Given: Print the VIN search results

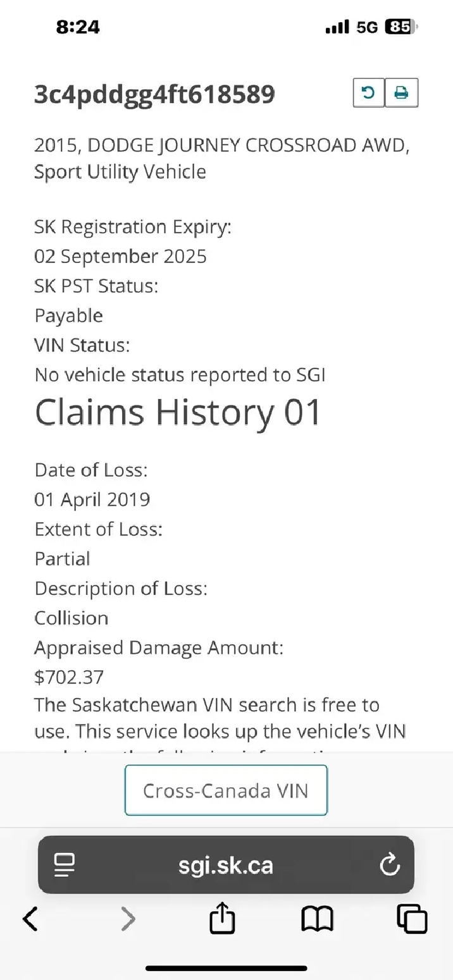Looking at the screenshot, I should [x=401, y=94].
